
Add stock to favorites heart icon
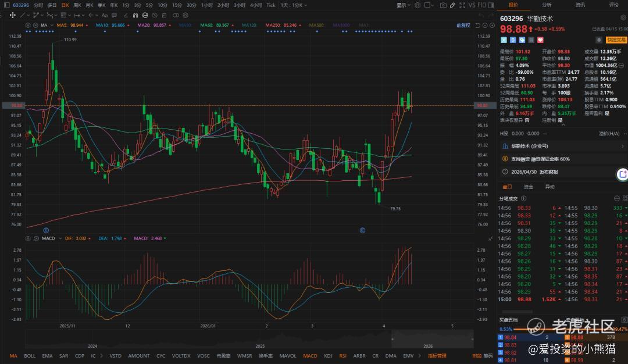point(540,40)
